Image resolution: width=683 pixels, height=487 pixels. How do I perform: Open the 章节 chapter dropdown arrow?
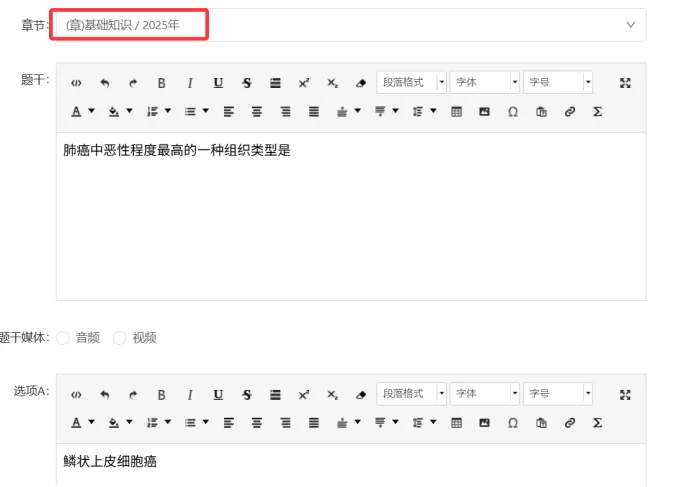[x=630, y=25]
